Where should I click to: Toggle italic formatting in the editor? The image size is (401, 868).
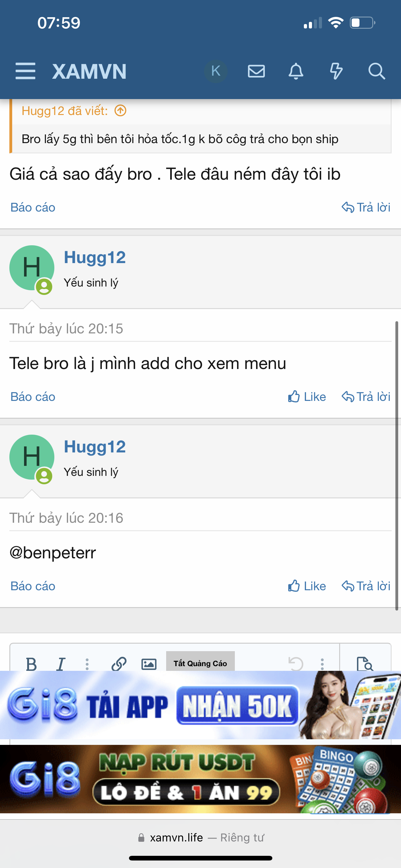click(x=61, y=663)
